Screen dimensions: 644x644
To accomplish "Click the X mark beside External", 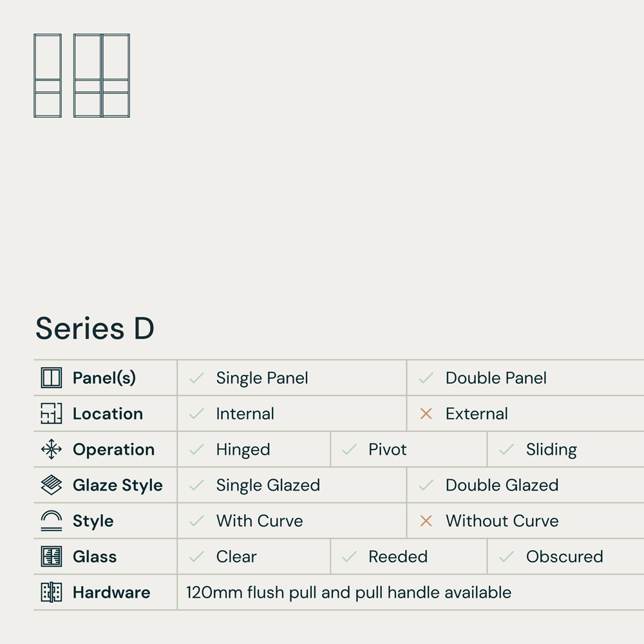I will 426,413.
